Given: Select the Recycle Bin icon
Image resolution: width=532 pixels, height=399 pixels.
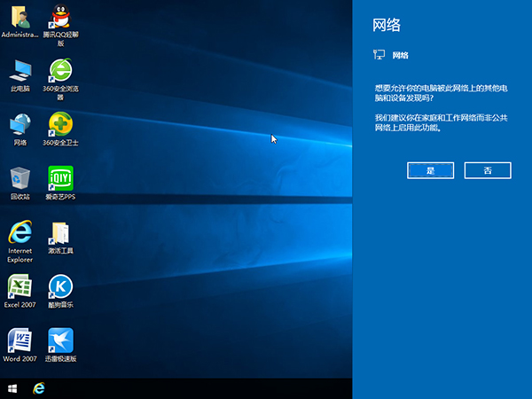Looking at the screenshot, I should (20, 178).
